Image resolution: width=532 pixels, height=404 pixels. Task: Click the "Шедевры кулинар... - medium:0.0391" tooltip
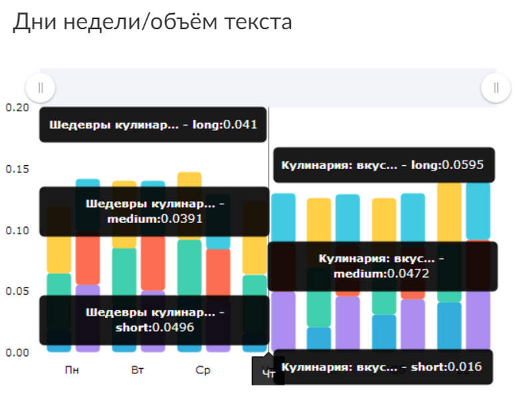pos(153,212)
